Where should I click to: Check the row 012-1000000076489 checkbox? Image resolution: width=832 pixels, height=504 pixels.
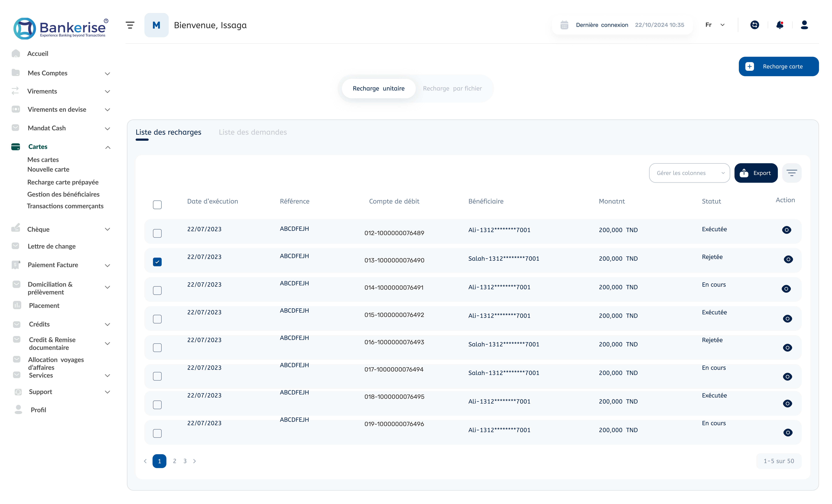(x=157, y=233)
